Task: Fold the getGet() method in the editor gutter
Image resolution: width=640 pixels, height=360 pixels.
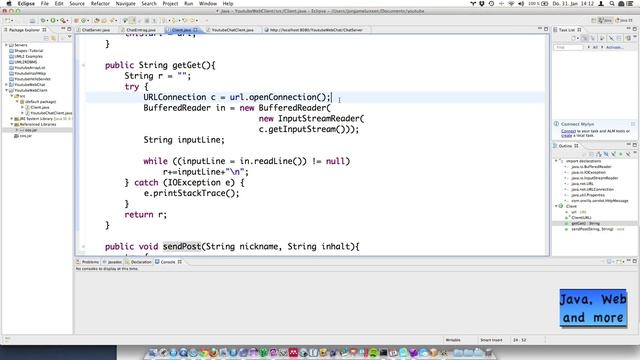Action: pos(83,65)
